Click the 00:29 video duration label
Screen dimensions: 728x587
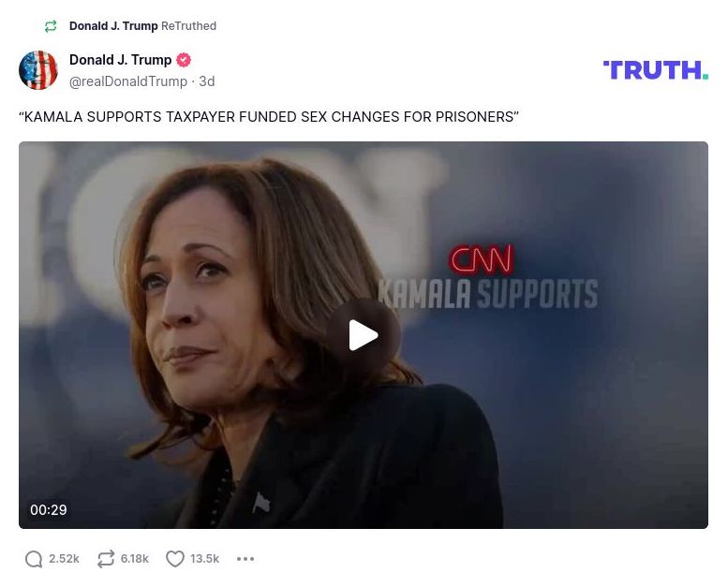(x=49, y=509)
